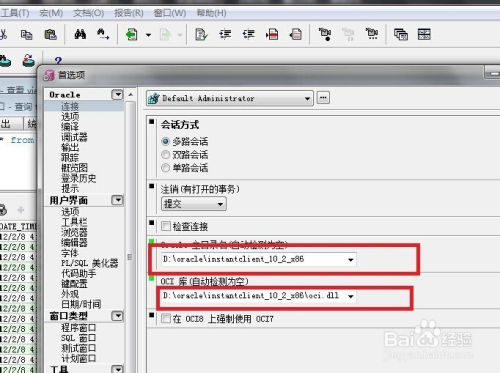Open the 文档(O) menu
The image size is (500, 373).
pos(89,13)
